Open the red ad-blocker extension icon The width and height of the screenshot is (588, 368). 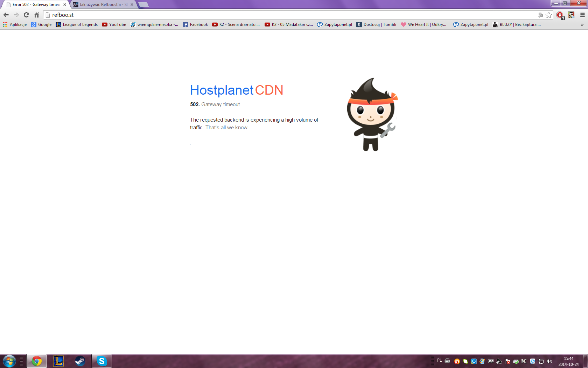click(x=560, y=15)
